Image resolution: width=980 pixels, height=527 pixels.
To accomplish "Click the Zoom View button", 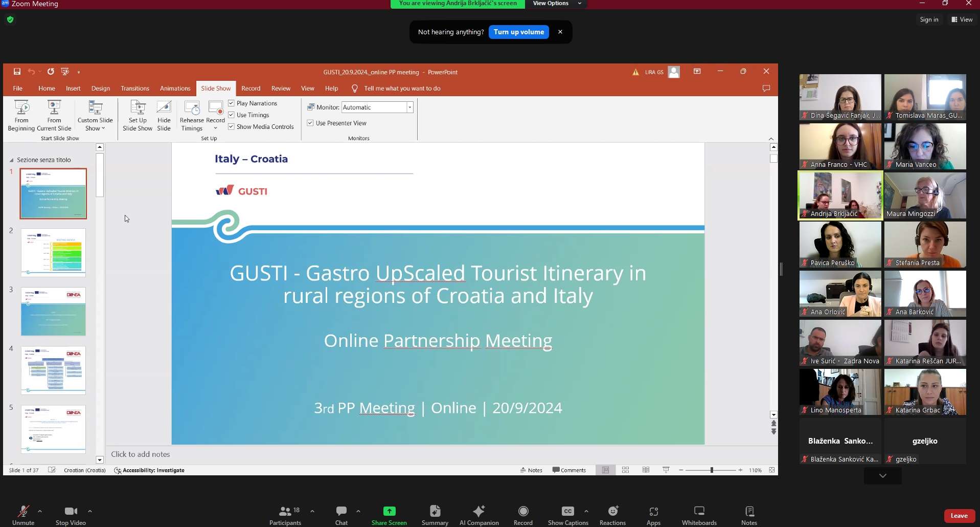I will pyautogui.click(x=962, y=19).
